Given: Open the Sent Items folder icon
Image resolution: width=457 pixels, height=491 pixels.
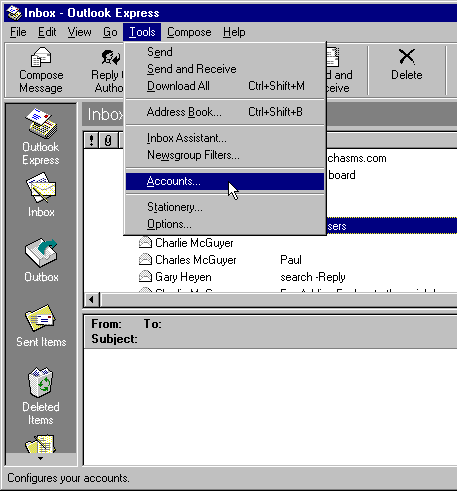Looking at the screenshot, I should point(41,318).
